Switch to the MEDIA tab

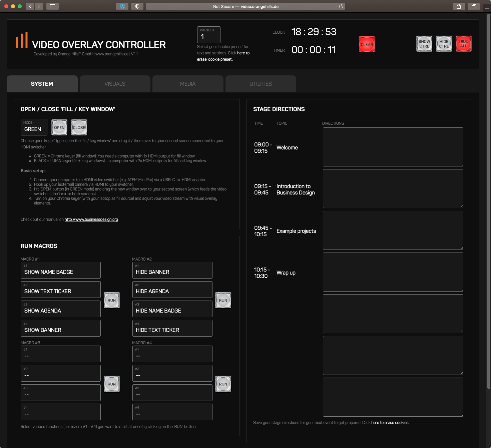[x=187, y=84]
